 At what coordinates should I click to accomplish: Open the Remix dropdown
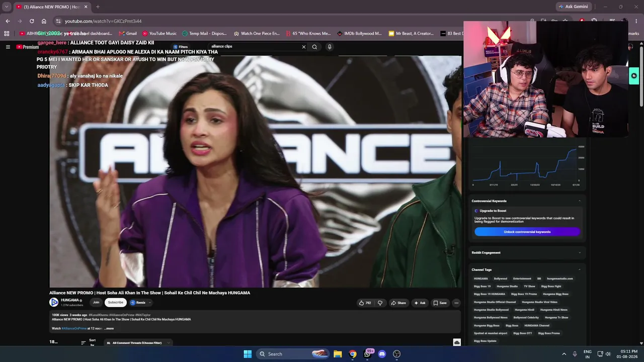[140, 303]
